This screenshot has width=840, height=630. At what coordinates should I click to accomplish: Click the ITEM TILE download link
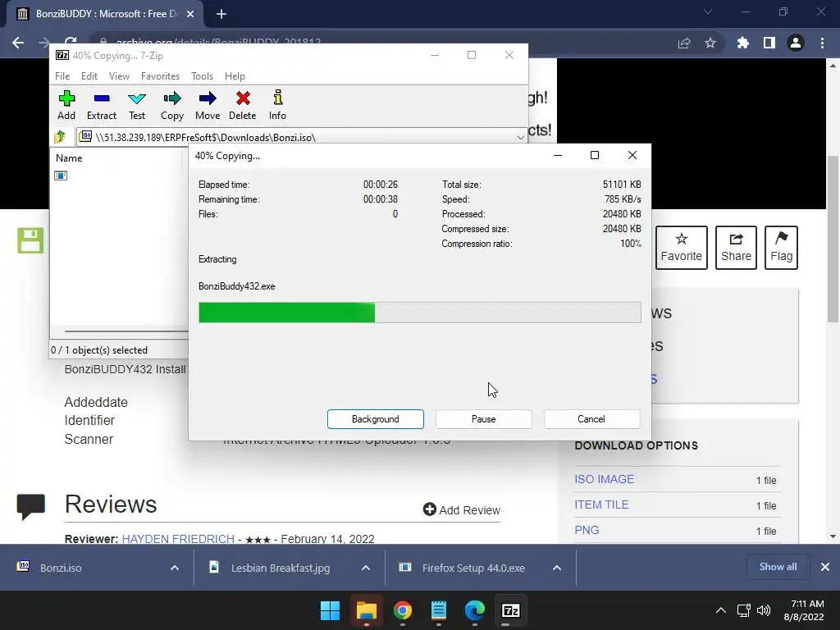[601, 504]
